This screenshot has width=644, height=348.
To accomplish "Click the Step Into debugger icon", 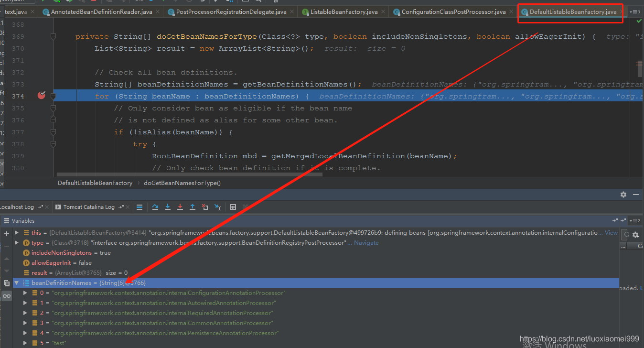I will tap(168, 207).
